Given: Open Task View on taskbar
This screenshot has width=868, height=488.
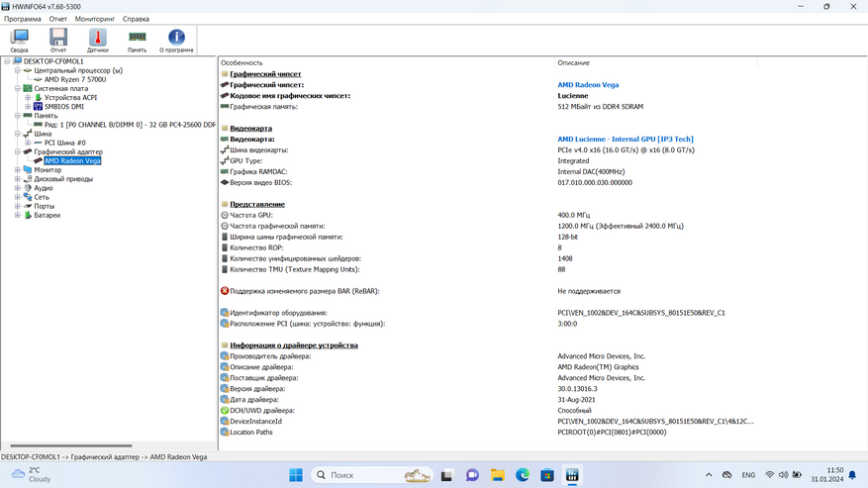Looking at the screenshot, I should [446, 475].
